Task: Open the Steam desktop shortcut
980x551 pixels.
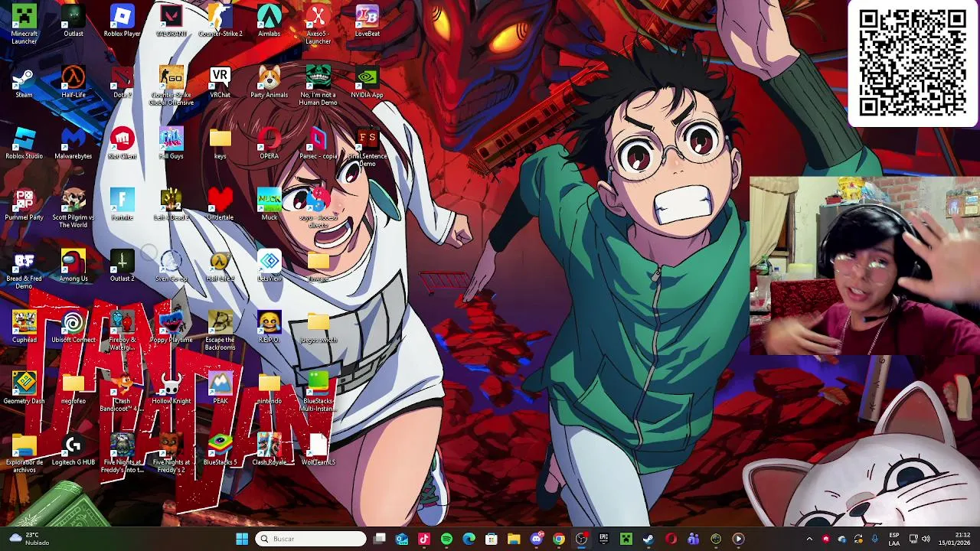Action: coord(24,83)
